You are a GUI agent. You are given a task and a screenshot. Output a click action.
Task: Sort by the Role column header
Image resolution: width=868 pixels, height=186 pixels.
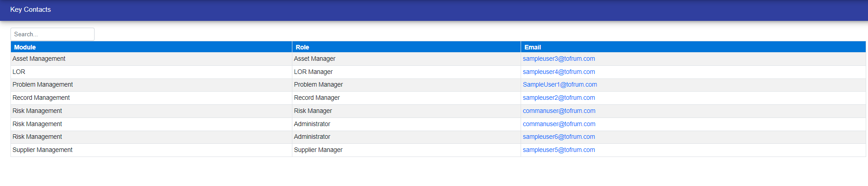pos(302,47)
